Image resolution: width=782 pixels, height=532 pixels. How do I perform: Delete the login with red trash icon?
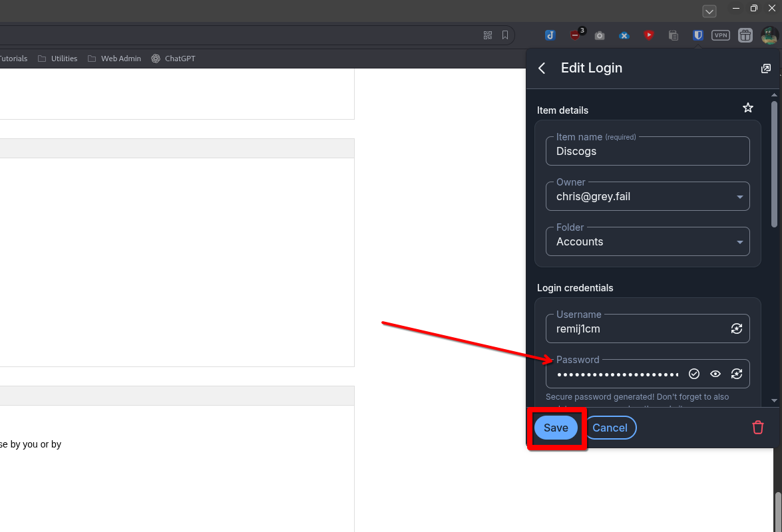(757, 428)
